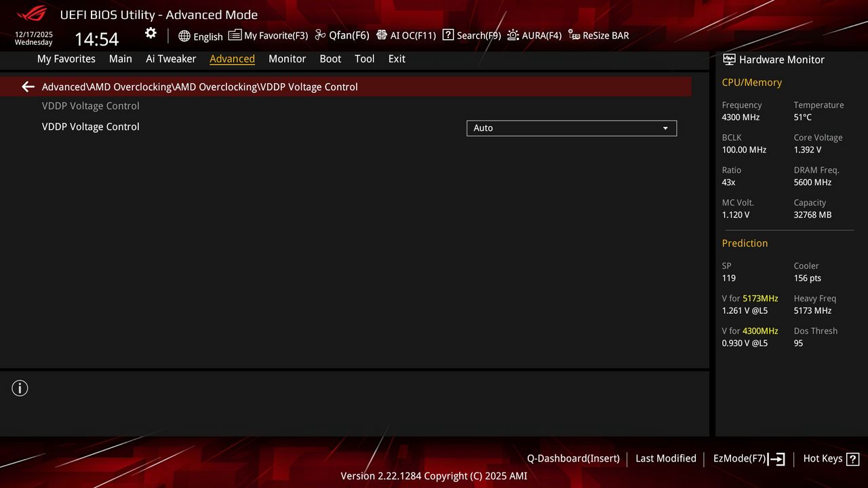Viewport: 868px width, 488px height.
Task: Open the VDDP Voltage Control dropdown
Action: pyautogui.click(x=571, y=128)
